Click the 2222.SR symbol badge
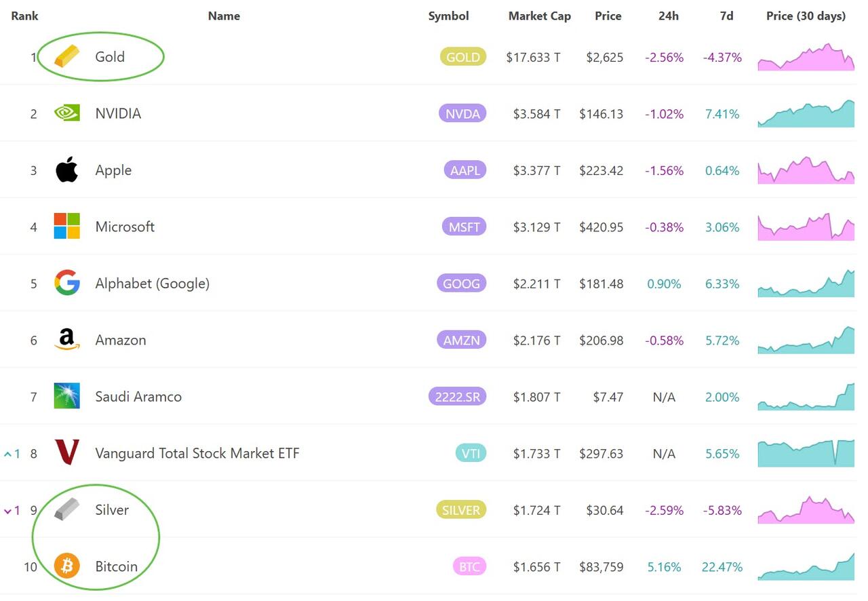This screenshot has height=601, width=868. (457, 397)
